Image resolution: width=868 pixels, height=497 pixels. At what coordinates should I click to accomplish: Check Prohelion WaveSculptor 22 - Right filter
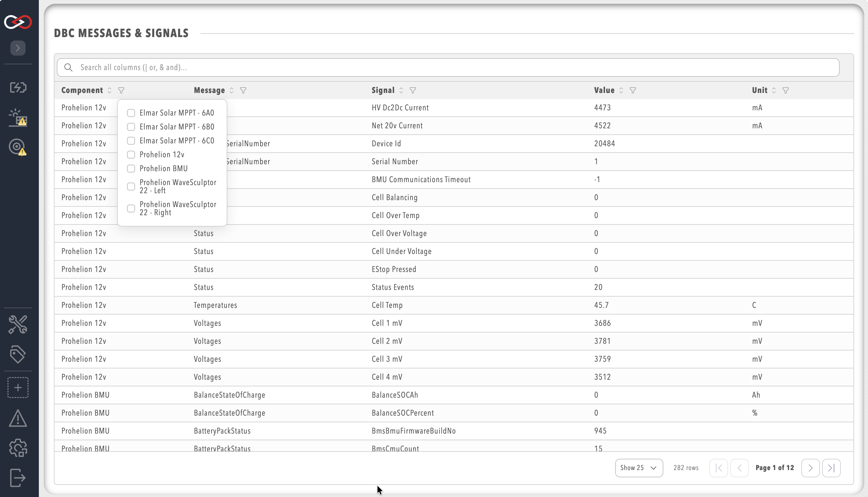[x=131, y=209]
